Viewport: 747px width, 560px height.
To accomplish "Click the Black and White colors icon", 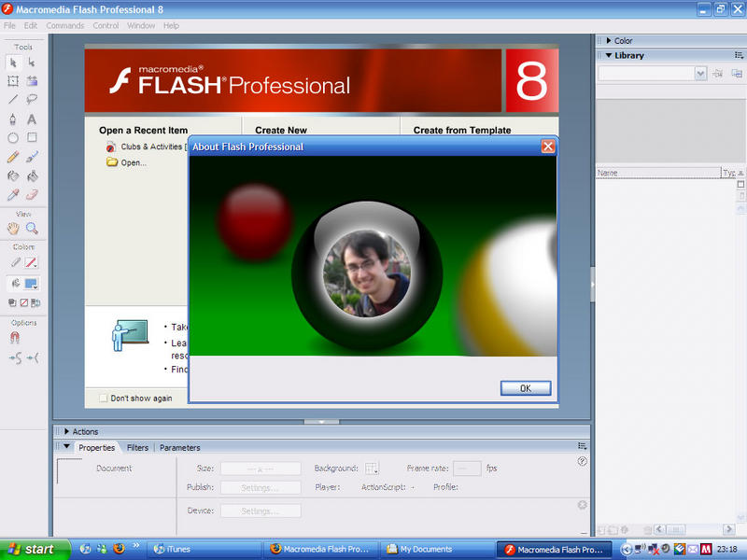I will (x=12, y=302).
